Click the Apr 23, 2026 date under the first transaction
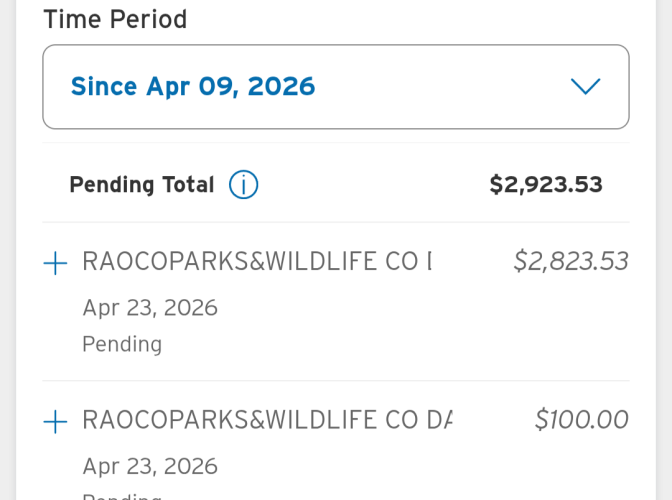 point(150,308)
